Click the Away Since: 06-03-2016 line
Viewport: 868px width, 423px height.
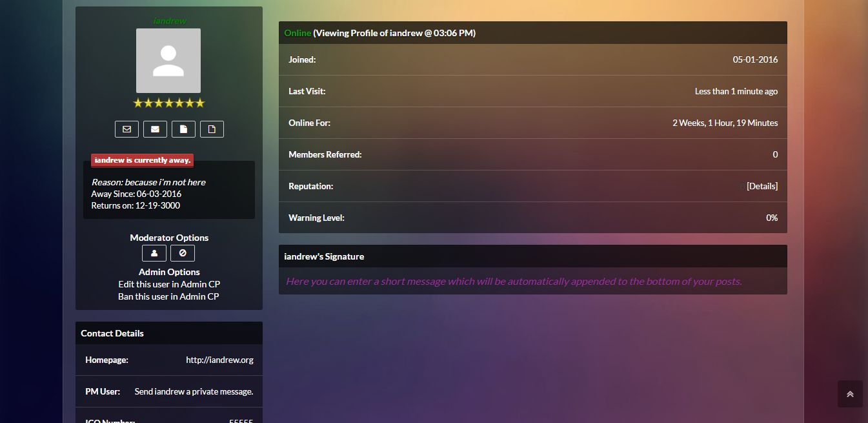pyautogui.click(x=136, y=194)
